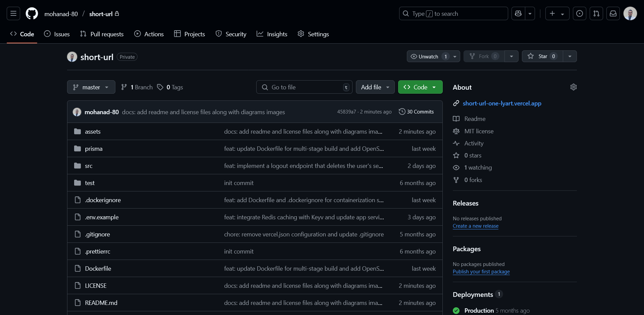Switch to the Security tab
The height and width of the screenshot is (315, 644).
[231, 34]
